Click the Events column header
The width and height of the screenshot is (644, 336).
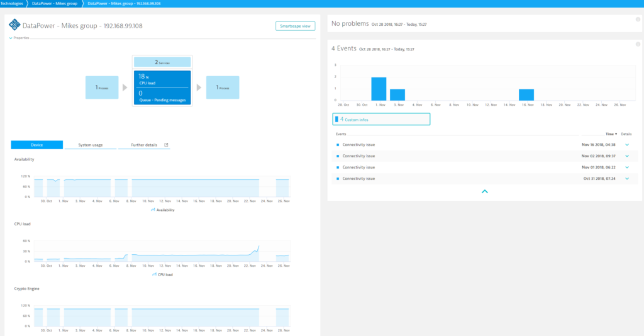341,134
